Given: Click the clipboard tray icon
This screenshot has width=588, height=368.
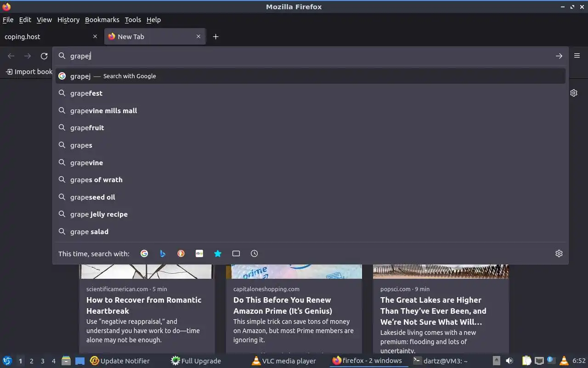Looking at the screenshot, I should [x=526, y=361].
